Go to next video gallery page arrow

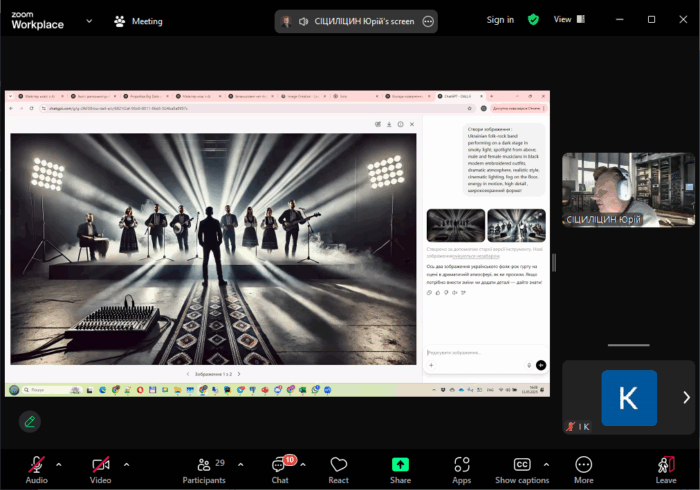tap(686, 397)
